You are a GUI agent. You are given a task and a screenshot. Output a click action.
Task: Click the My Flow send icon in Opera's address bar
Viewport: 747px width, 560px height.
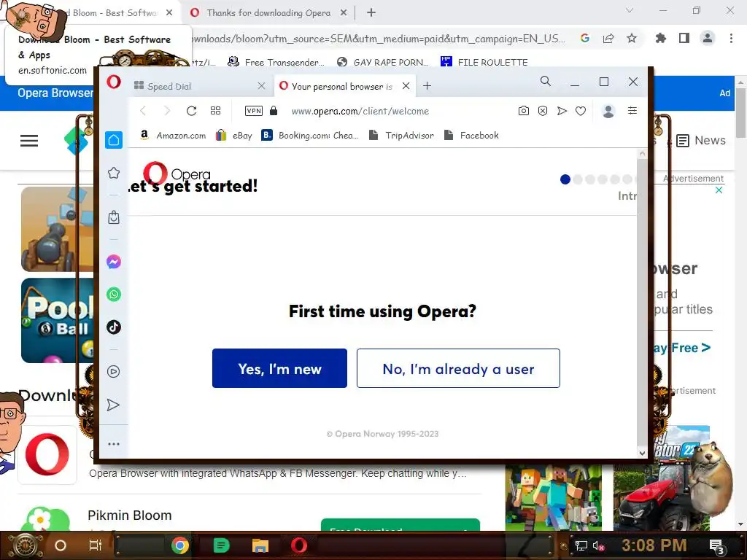pos(562,111)
